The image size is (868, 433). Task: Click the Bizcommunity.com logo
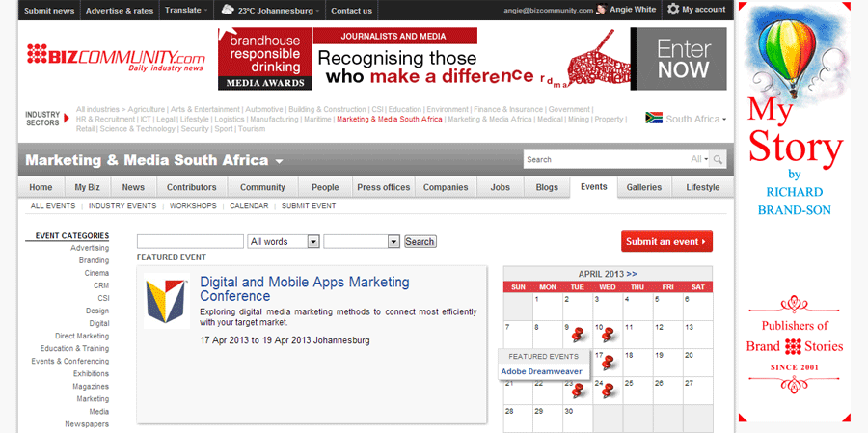[115, 56]
